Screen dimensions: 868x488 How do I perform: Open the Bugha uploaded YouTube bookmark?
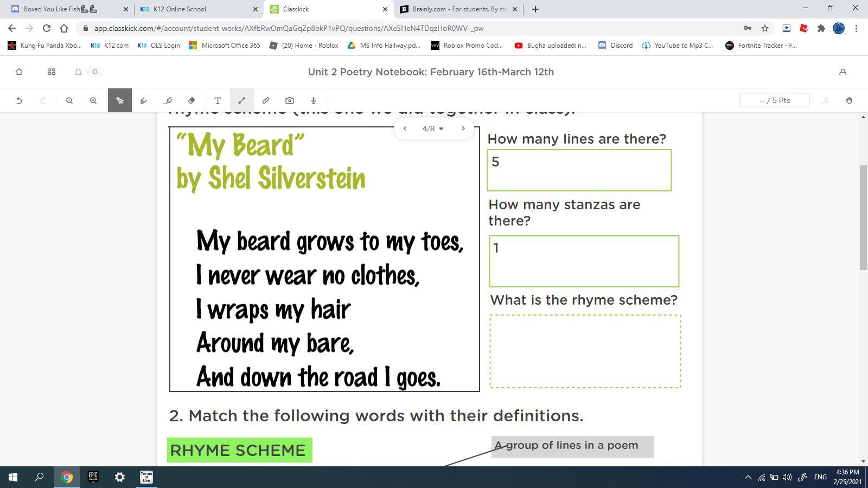550,46
